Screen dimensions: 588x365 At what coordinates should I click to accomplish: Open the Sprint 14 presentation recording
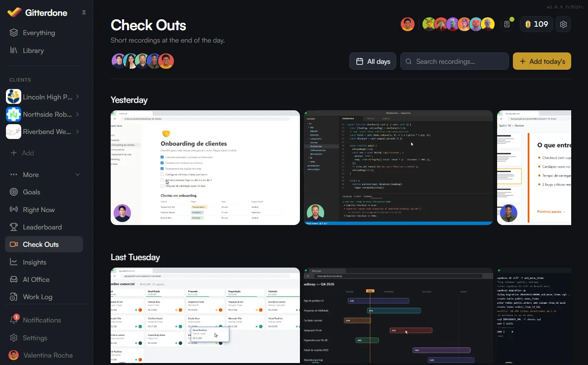click(x=534, y=168)
